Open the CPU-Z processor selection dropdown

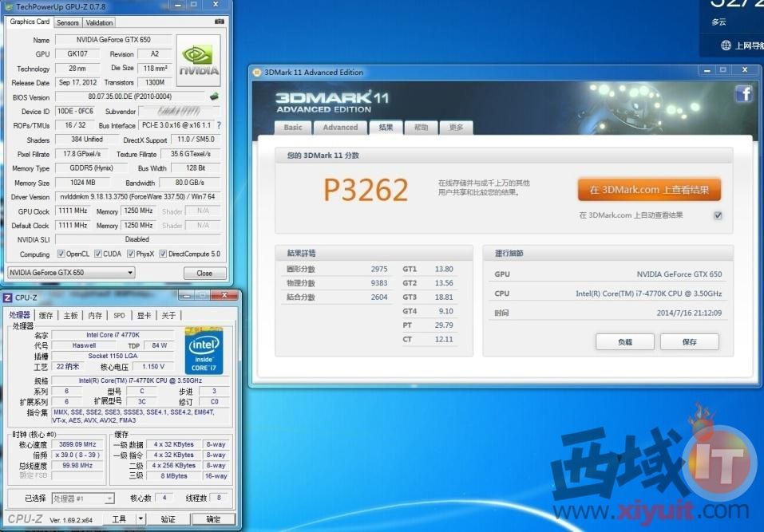click(x=83, y=499)
